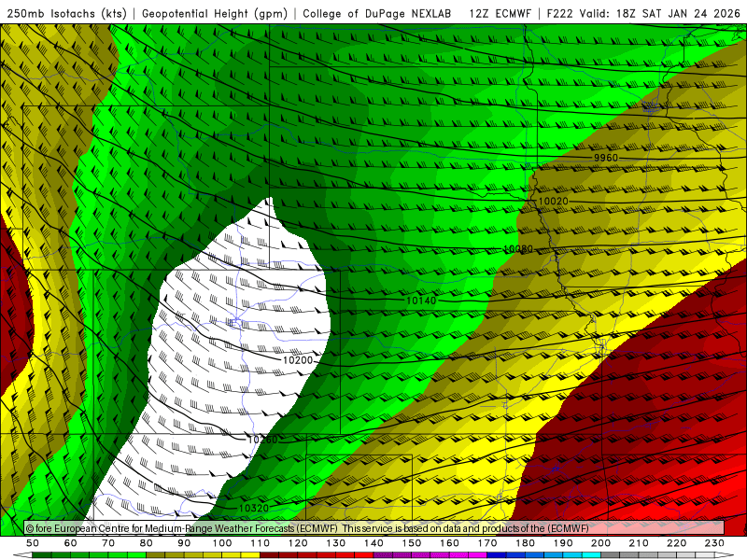Click the 10020 height contour label
747x560 pixels.
pos(553,202)
